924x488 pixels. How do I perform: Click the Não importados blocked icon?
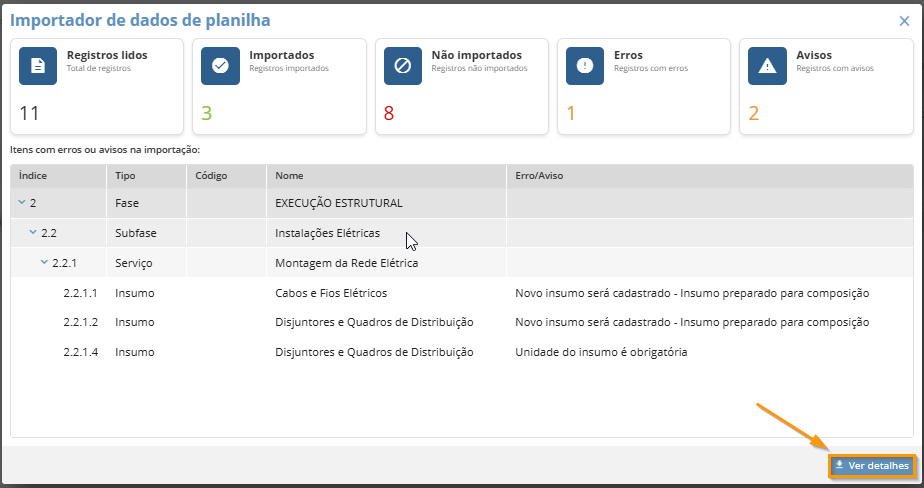click(402, 65)
